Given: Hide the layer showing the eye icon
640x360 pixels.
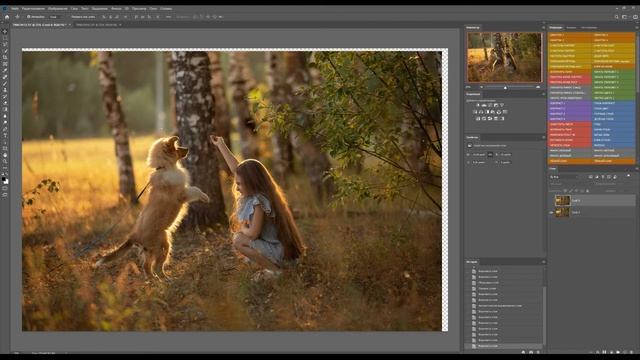Looking at the screenshot, I should (551, 212).
